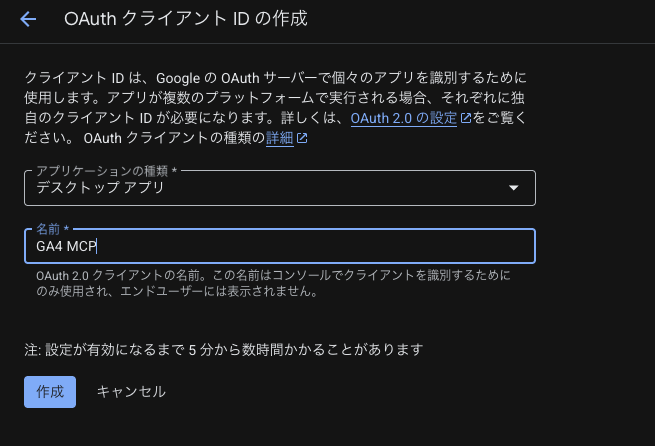Viewport: 655px width, 446px height.
Task: Click the OAuth クライアント ID の作成 heading
Action: click(x=185, y=19)
